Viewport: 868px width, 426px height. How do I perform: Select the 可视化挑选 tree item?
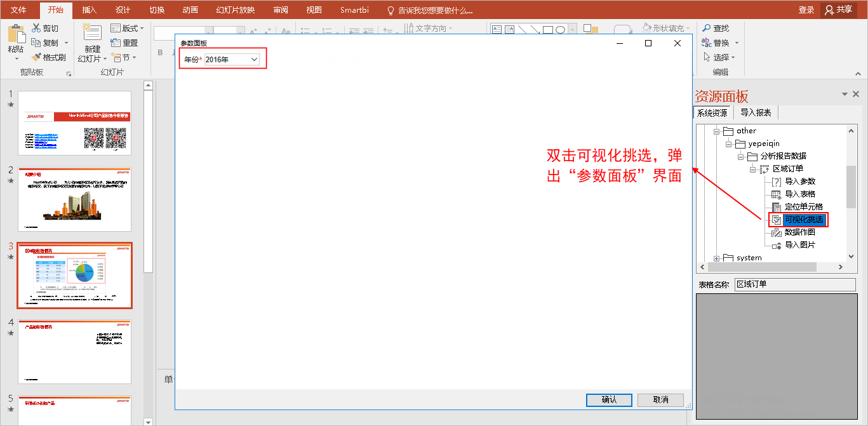point(803,220)
